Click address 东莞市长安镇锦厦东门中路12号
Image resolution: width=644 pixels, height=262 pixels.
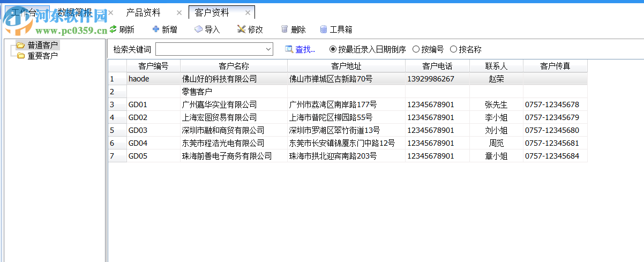tap(342, 143)
